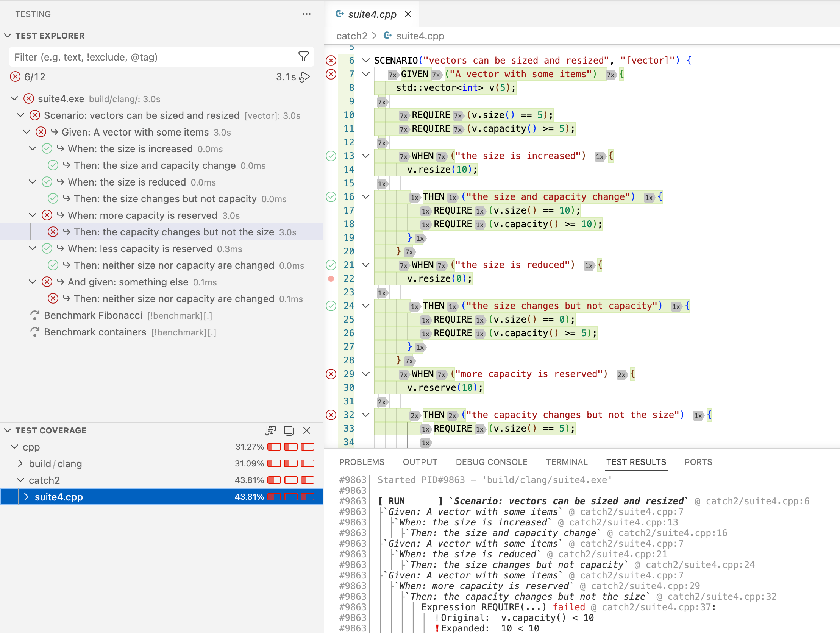Screen dimensions: 840x633
Task: Rerun last test run icon beside 3.1s
Action: 304,77
